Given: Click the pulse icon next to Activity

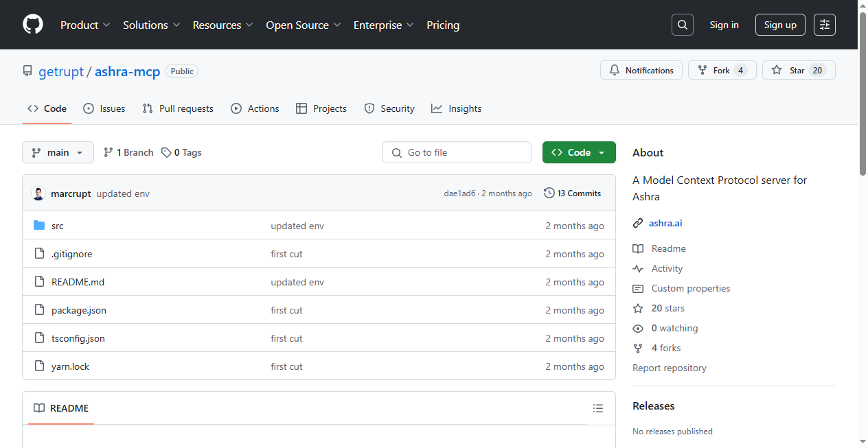Looking at the screenshot, I should point(638,268).
